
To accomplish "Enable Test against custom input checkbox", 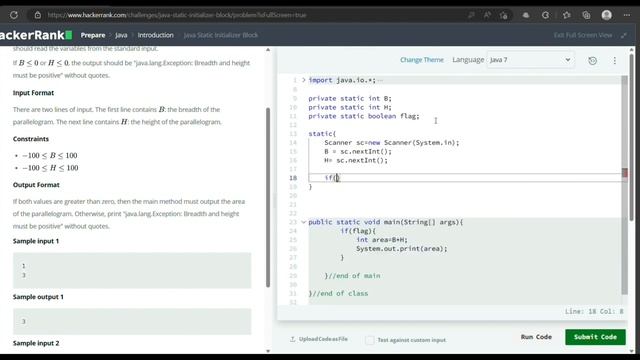I will coord(370,340).
